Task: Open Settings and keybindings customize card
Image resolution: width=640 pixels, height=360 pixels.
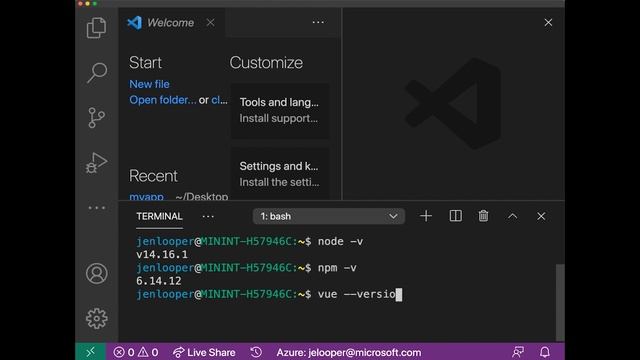Action: [x=279, y=174]
